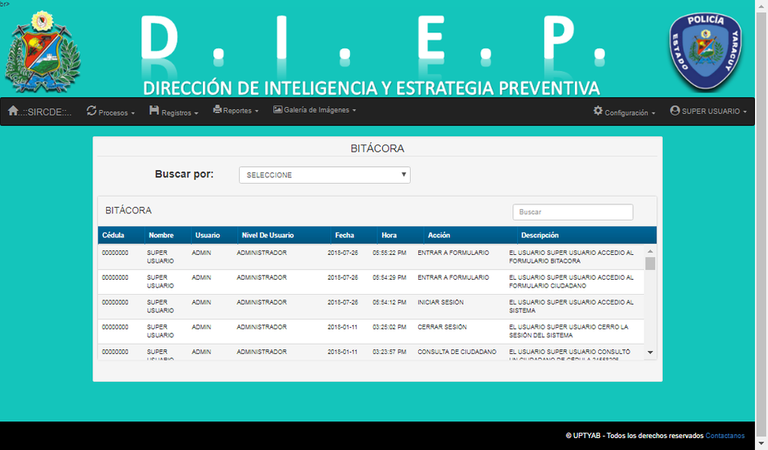Viewport: 768px width, 450px height.
Task: Click the bitácora table scrollbar thumb
Action: click(650, 263)
